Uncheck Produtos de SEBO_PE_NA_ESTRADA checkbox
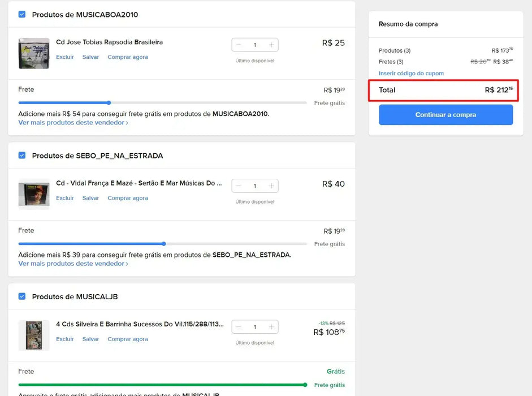 pyautogui.click(x=22, y=156)
